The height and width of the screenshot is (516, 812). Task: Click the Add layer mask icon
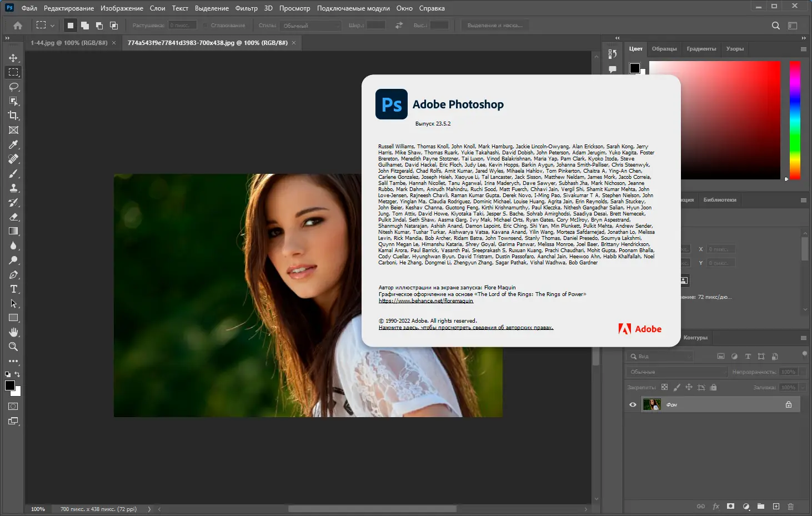(731, 507)
